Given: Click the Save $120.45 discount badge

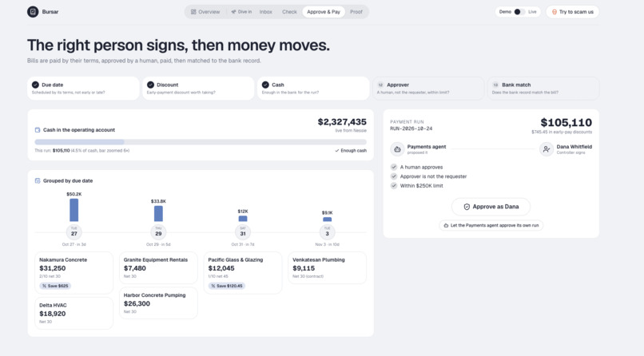Looking at the screenshot, I should coord(227,286).
